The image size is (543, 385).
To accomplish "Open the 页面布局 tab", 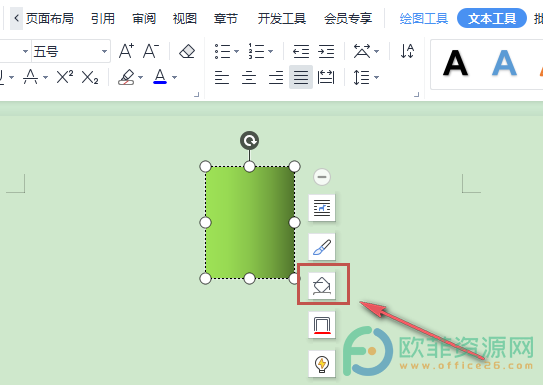I will tap(50, 18).
